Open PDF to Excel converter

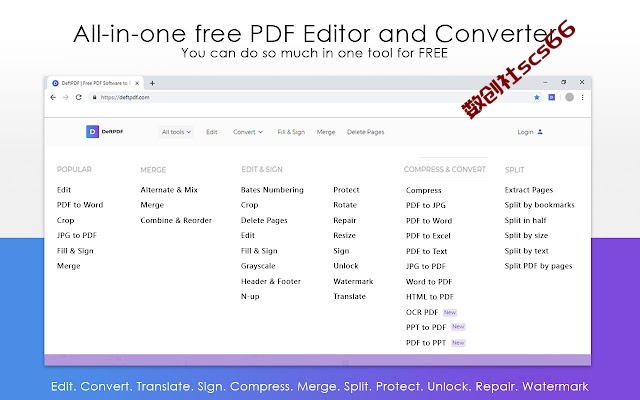(x=428, y=236)
